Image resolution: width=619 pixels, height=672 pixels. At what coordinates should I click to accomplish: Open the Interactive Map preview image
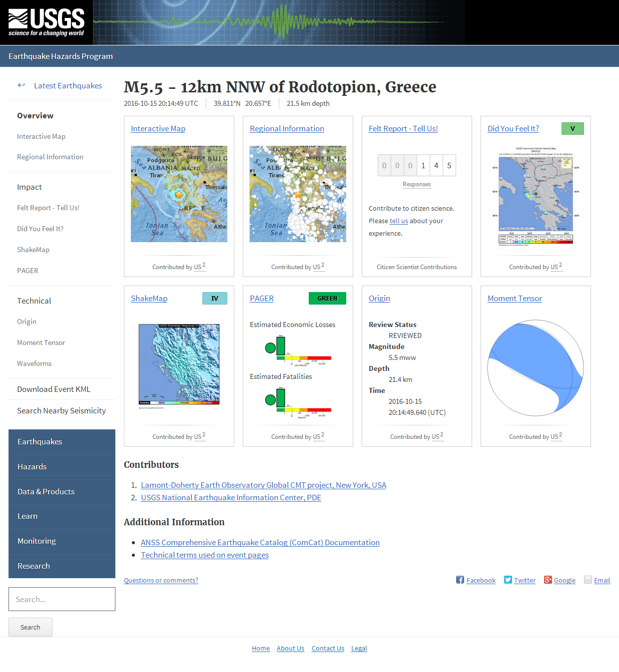tap(178, 194)
